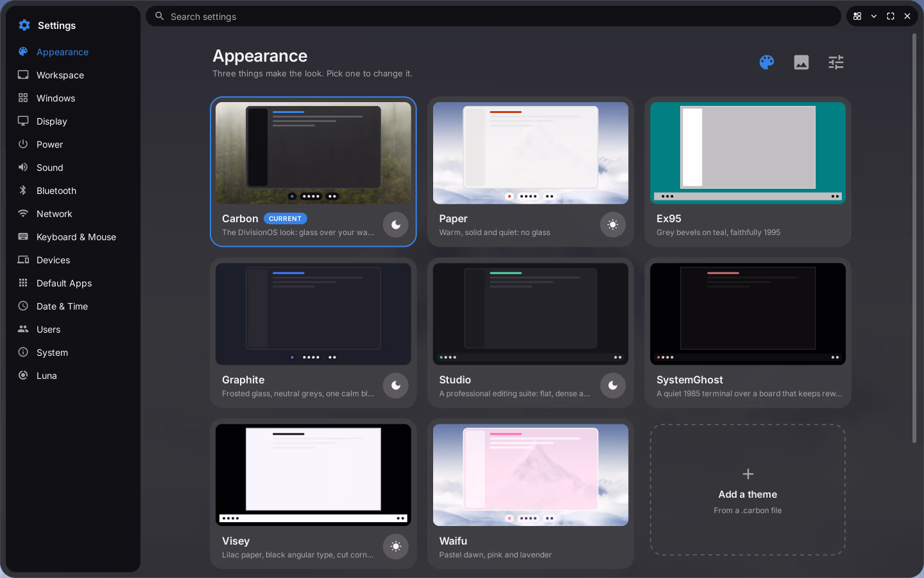The height and width of the screenshot is (578, 924).
Task: Click the Power icon in the sidebar
Action: click(x=23, y=144)
